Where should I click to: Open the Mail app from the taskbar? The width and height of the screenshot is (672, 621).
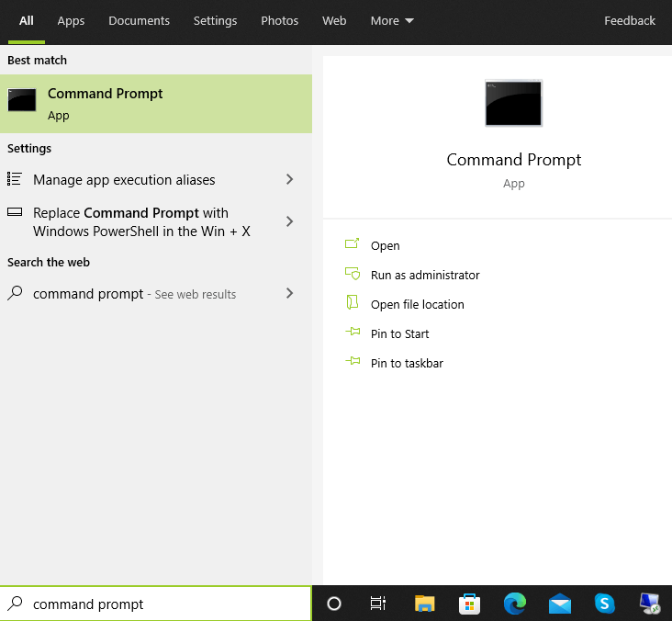tap(560, 604)
